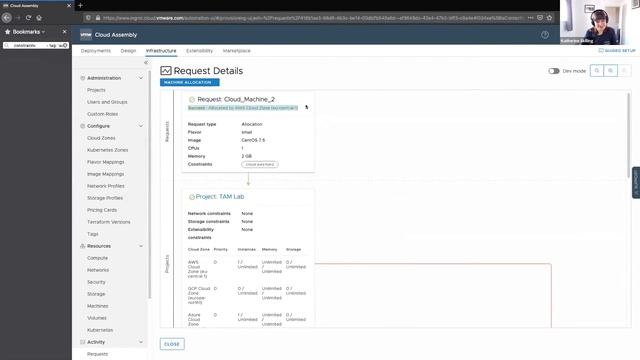Click the Project TAM Lab status icon

point(191,197)
